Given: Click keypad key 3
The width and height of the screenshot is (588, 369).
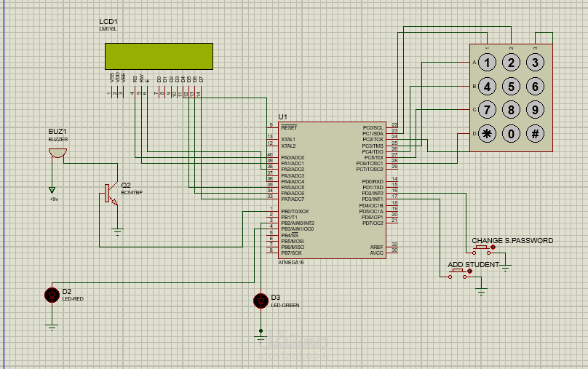Looking at the screenshot, I should pyautogui.click(x=535, y=63).
